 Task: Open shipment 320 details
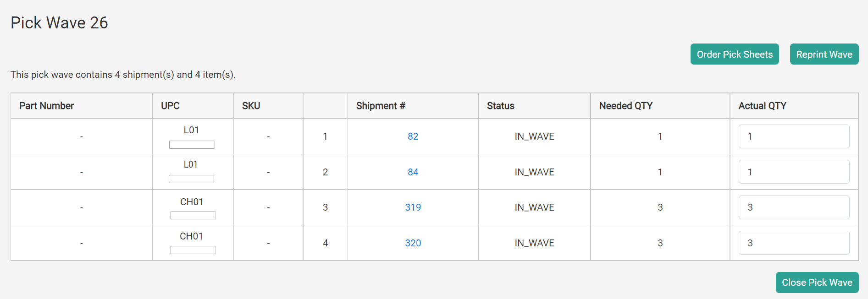413,243
